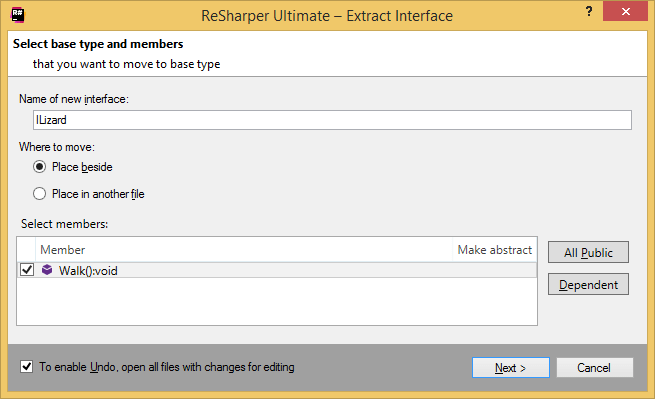Click the Select members label
655x399 pixels.
click(65, 224)
